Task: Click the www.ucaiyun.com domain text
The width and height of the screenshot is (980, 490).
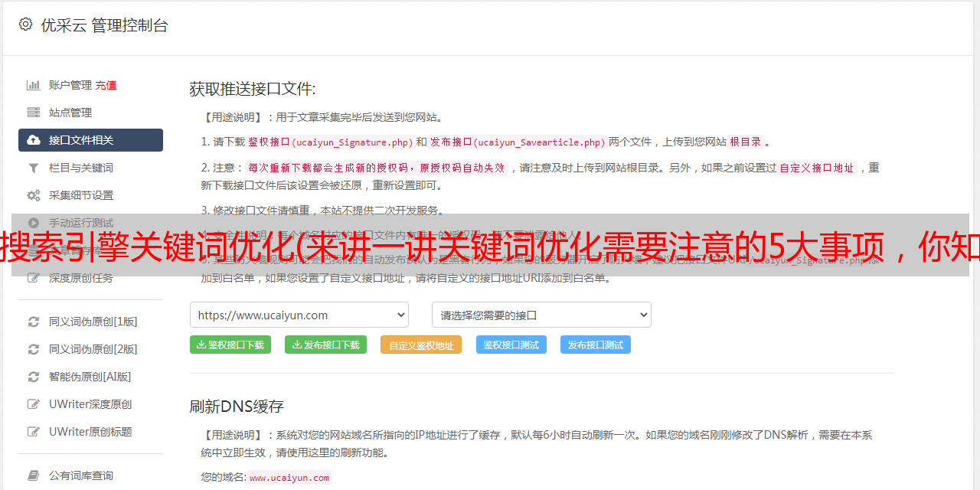Action: click(x=289, y=478)
